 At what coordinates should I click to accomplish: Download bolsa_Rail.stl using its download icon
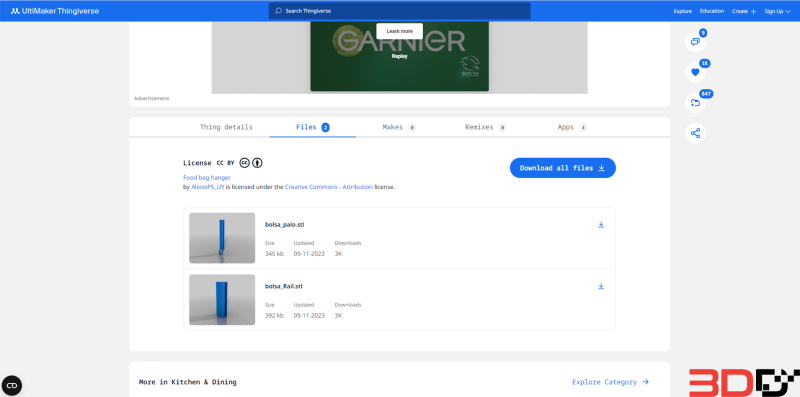(x=601, y=286)
